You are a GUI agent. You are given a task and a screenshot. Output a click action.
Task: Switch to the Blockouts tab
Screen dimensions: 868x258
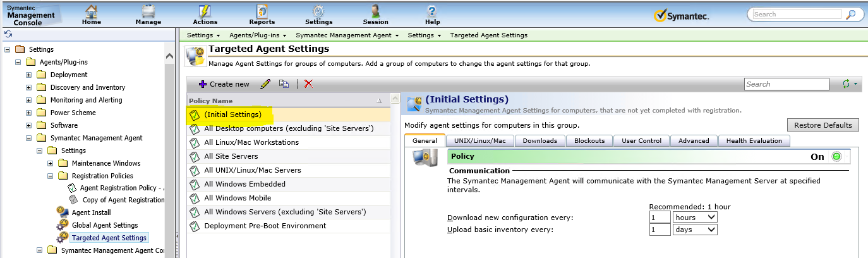click(x=589, y=140)
